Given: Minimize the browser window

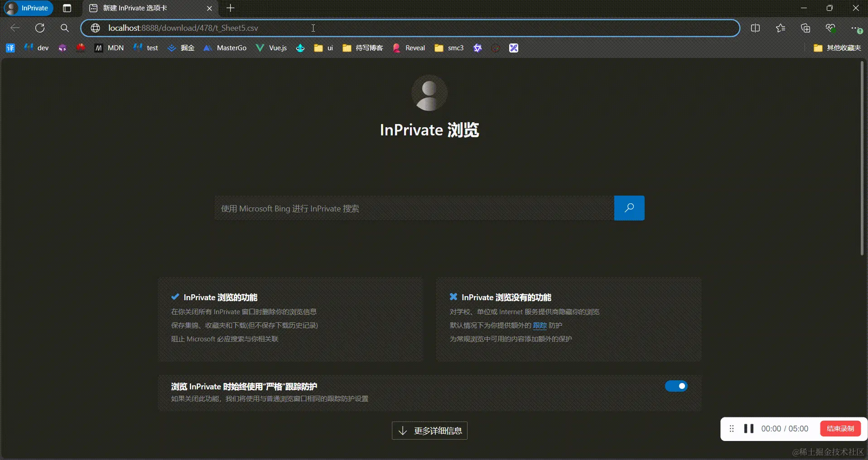Looking at the screenshot, I should click(804, 8).
